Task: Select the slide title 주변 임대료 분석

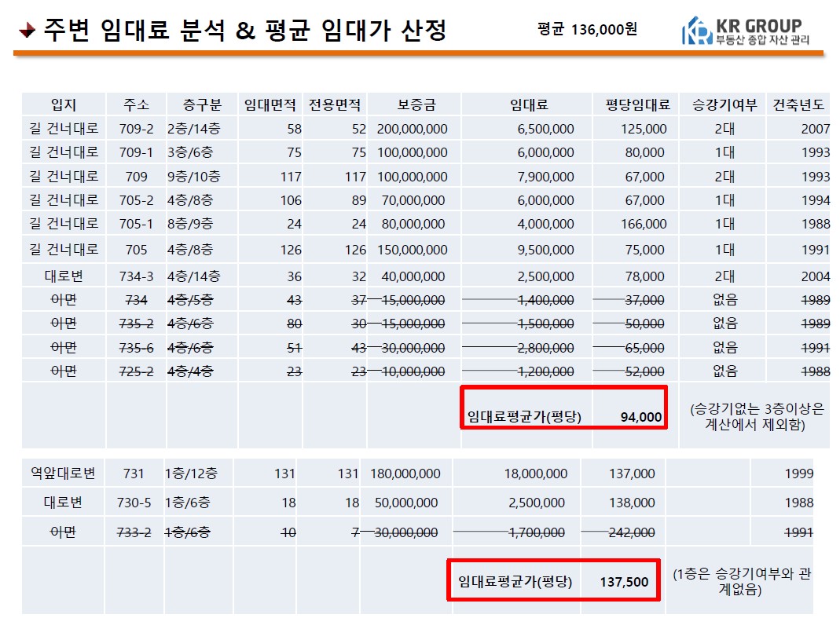Action: pyautogui.click(x=244, y=31)
